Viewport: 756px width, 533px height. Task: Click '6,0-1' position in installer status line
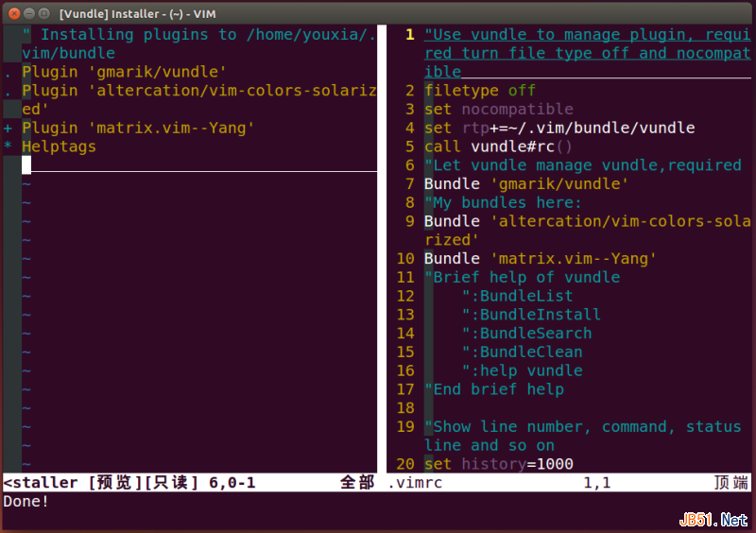tap(232, 483)
